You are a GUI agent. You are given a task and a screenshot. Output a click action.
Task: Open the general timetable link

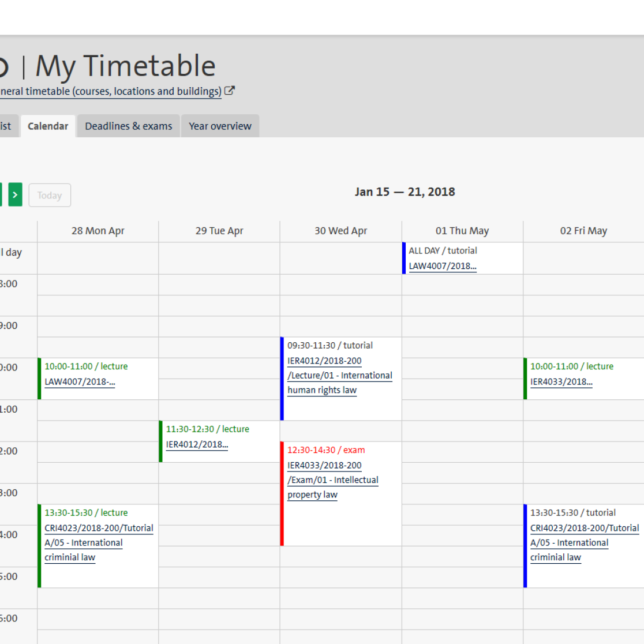(110, 91)
